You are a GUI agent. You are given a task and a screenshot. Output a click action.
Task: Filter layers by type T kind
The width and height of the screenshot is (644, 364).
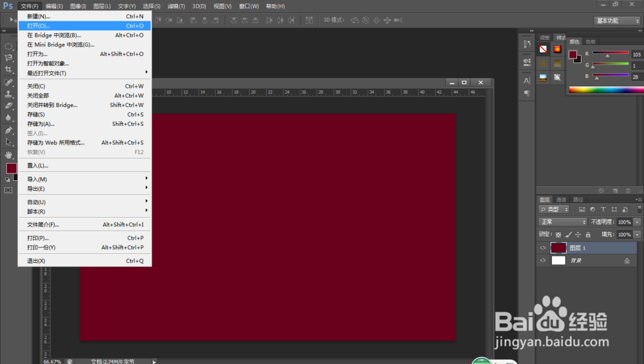point(603,209)
